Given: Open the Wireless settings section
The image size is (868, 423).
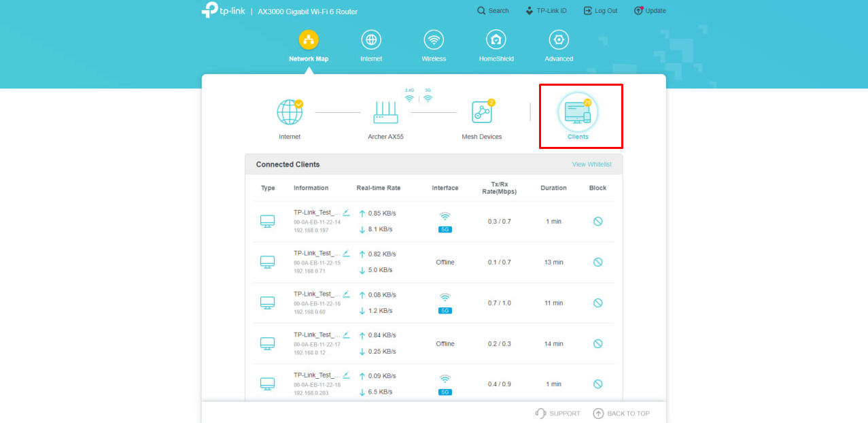Looking at the screenshot, I should pyautogui.click(x=434, y=45).
